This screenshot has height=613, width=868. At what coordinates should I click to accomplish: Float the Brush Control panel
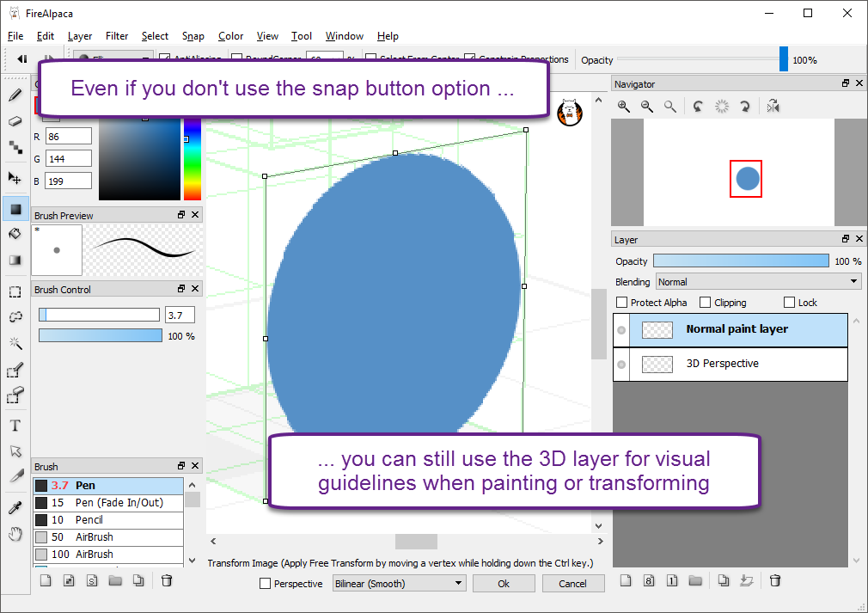(x=181, y=289)
